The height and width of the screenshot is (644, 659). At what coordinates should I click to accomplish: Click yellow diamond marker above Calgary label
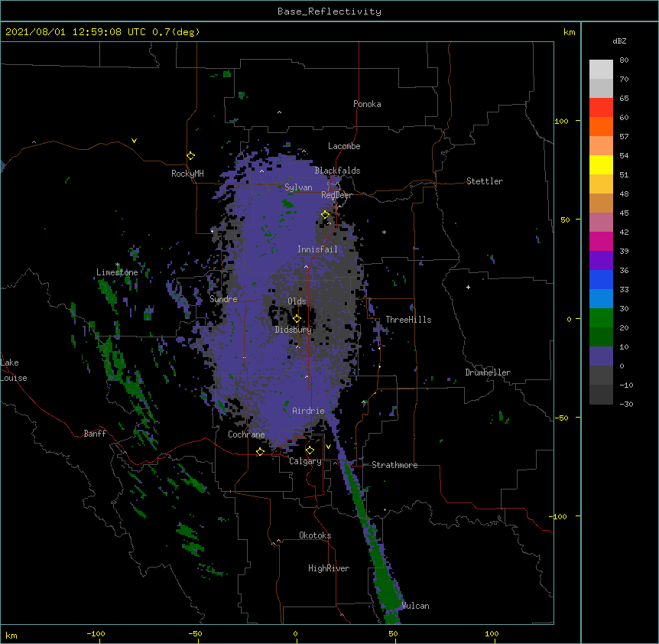tap(310, 450)
